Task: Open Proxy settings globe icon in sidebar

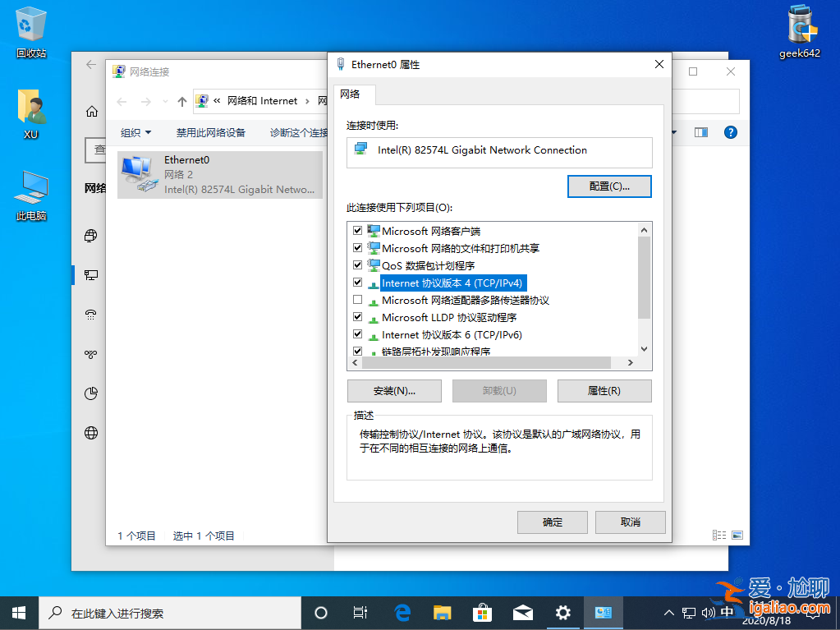Action: coord(90,433)
